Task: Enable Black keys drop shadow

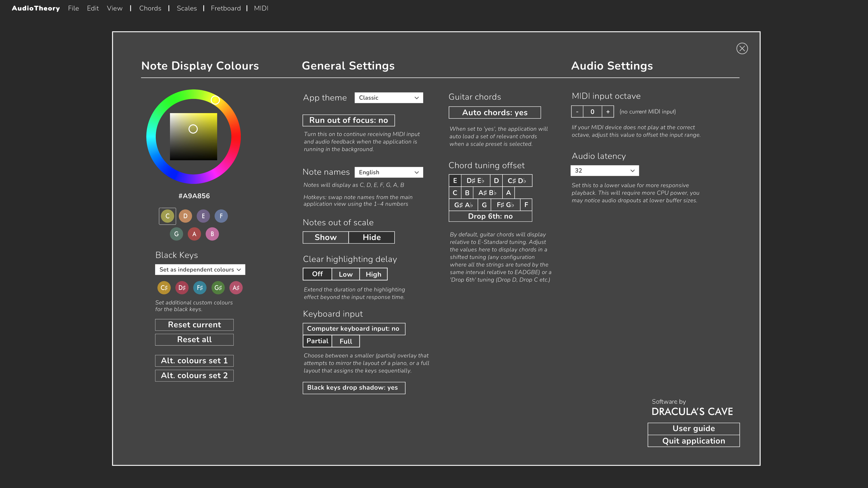Action: pyautogui.click(x=354, y=388)
